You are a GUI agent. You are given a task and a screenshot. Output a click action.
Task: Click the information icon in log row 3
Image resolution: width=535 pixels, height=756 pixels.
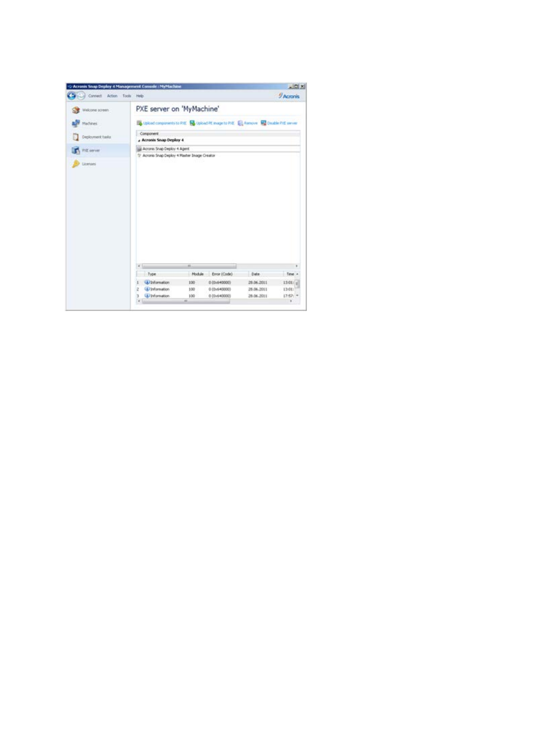point(147,295)
